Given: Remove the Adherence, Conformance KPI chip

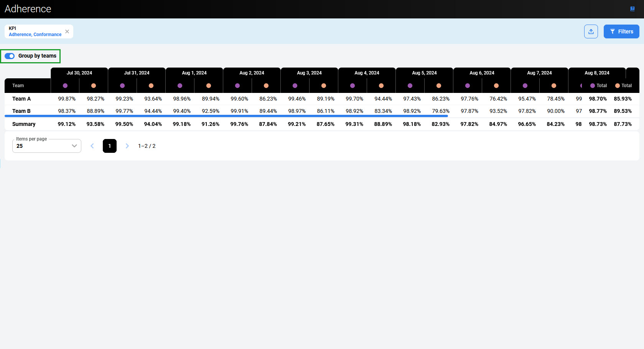Looking at the screenshot, I should point(67,31).
